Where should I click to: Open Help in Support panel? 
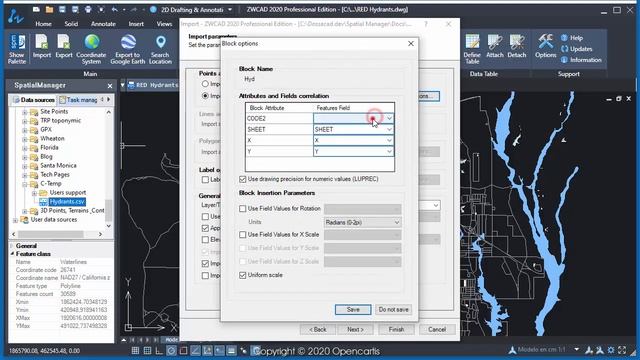(572, 38)
